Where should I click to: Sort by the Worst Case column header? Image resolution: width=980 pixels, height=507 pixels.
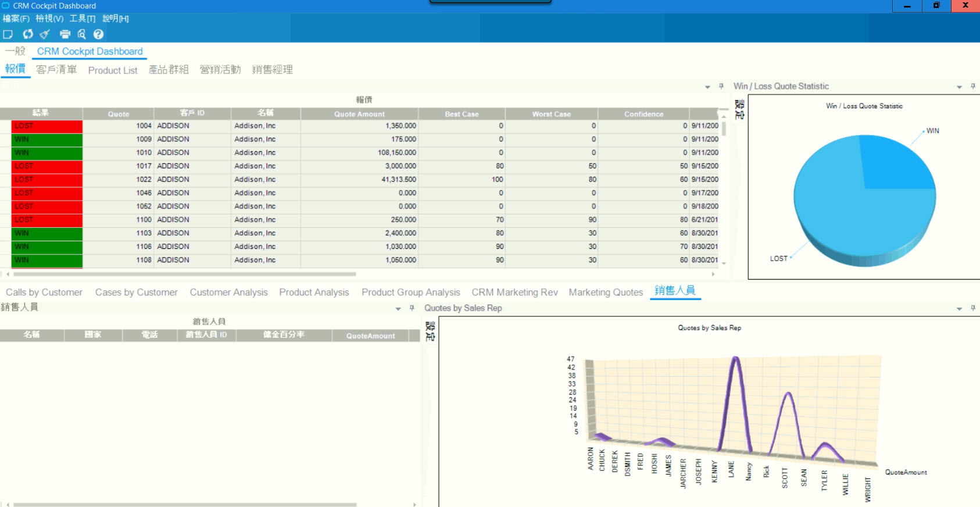click(551, 114)
